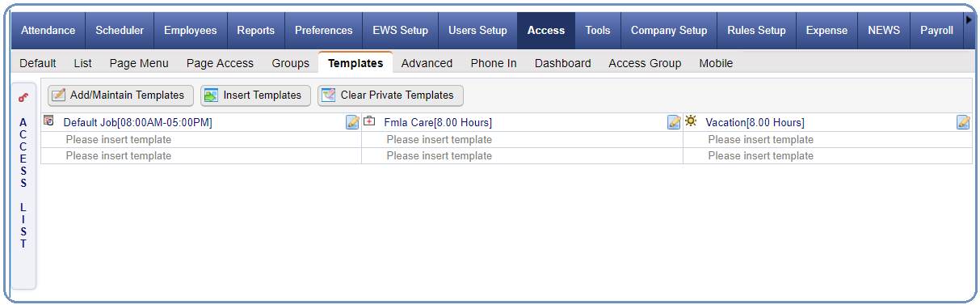Open the Payroll menu

(936, 31)
